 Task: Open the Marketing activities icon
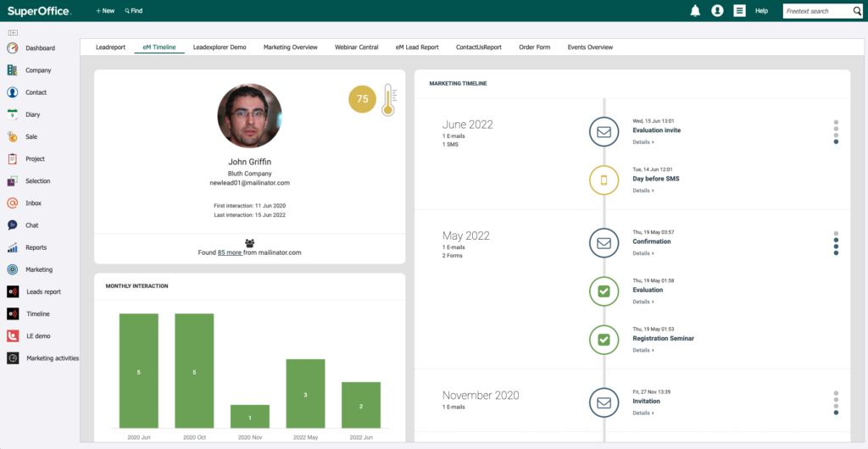point(13,358)
